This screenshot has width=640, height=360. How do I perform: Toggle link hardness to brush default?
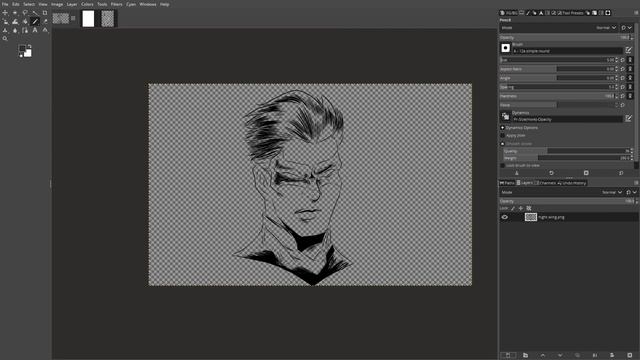click(630, 96)
